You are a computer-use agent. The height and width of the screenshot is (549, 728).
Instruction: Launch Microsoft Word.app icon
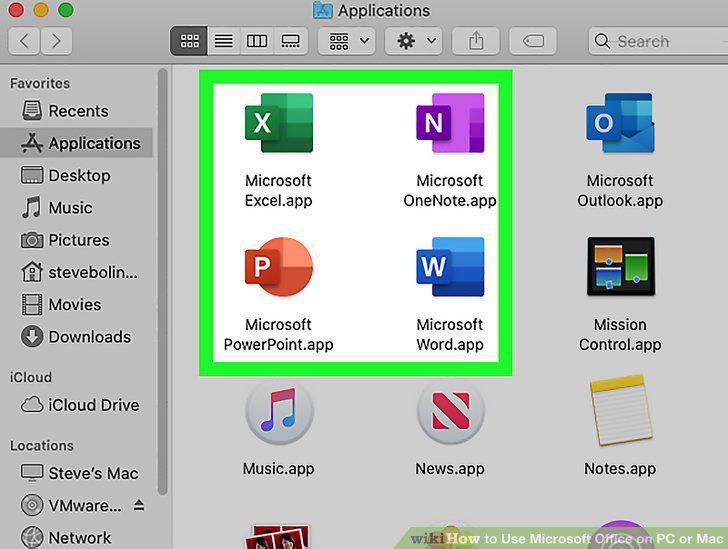tap(450, 267)
